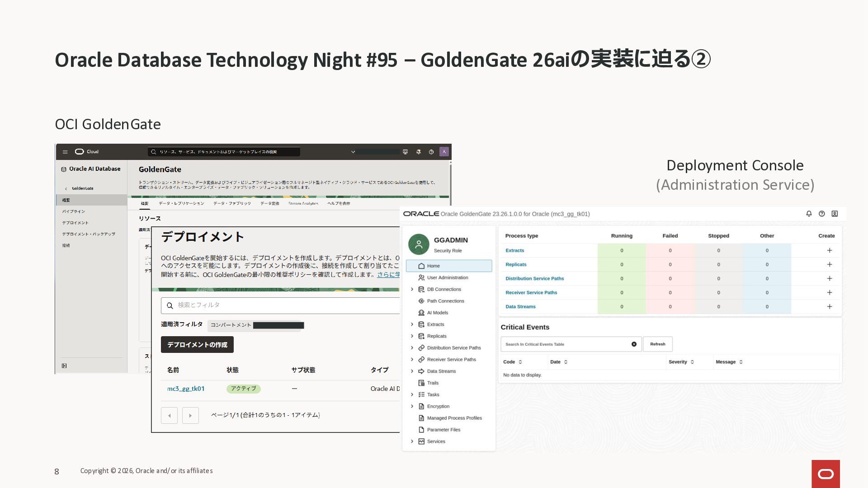Screen dimensions: 868x488
Task: Click plus icon to create Data Streams
Action: point(830,307)
